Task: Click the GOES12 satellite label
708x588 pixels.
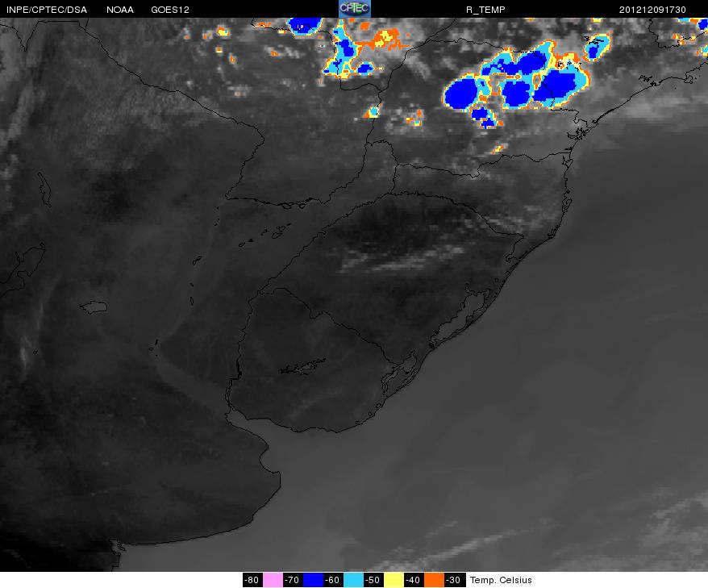Action: coord(170,10)
